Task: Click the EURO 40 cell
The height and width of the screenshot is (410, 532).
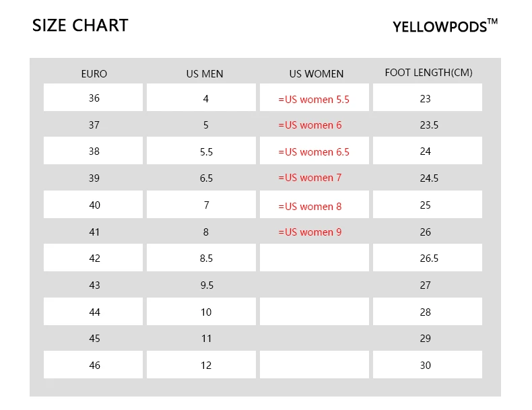Action: (94, 204)
